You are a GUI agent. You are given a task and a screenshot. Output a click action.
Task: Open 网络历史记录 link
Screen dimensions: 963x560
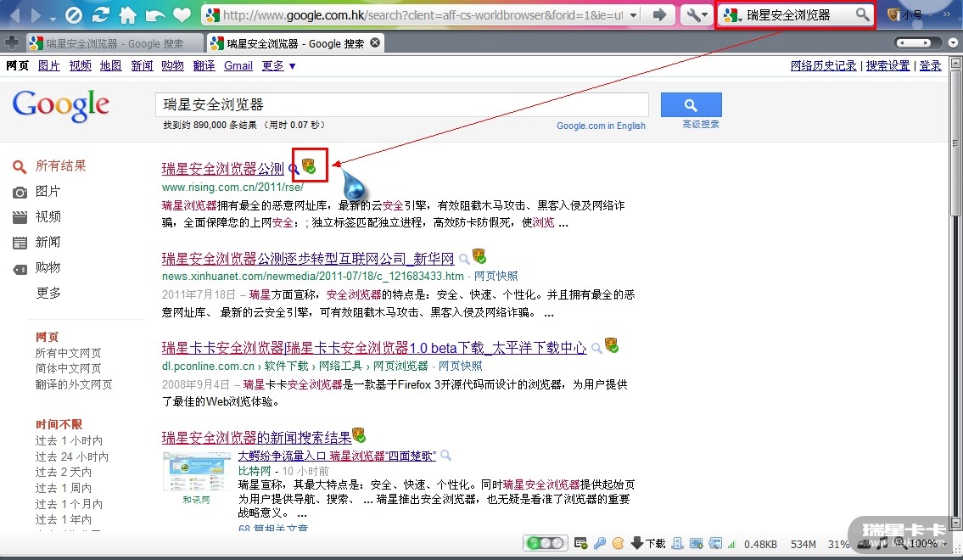click(823, 65)
